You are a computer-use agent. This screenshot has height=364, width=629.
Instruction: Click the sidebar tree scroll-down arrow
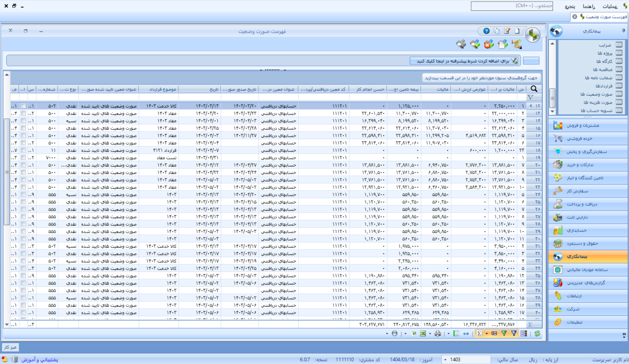[552, 111]
